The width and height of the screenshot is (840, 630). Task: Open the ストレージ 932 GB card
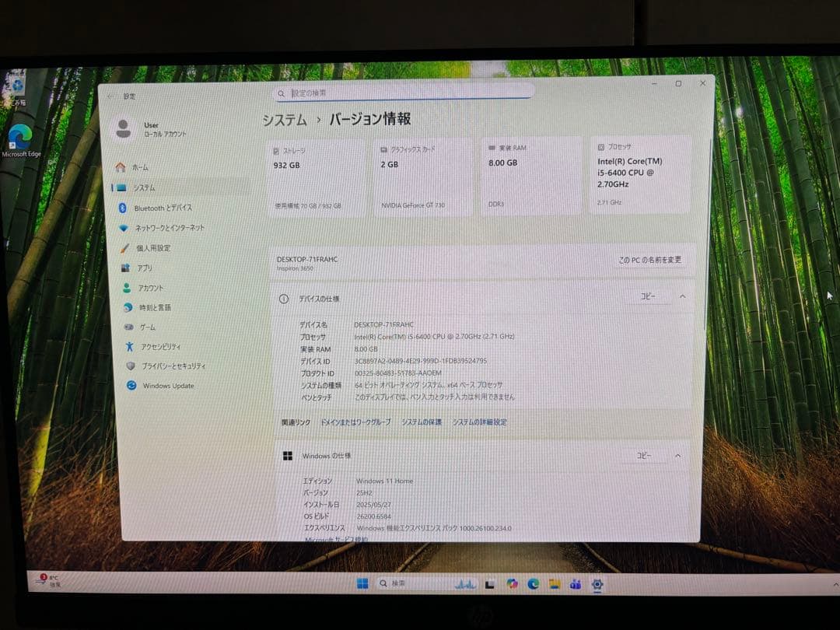click(x=316, y=178)
